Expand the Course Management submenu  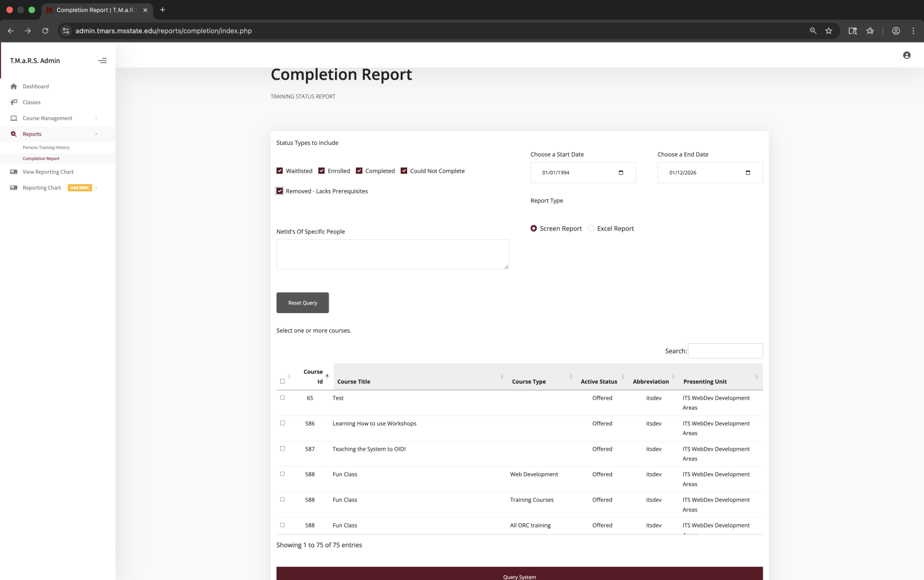coord(96,118)
